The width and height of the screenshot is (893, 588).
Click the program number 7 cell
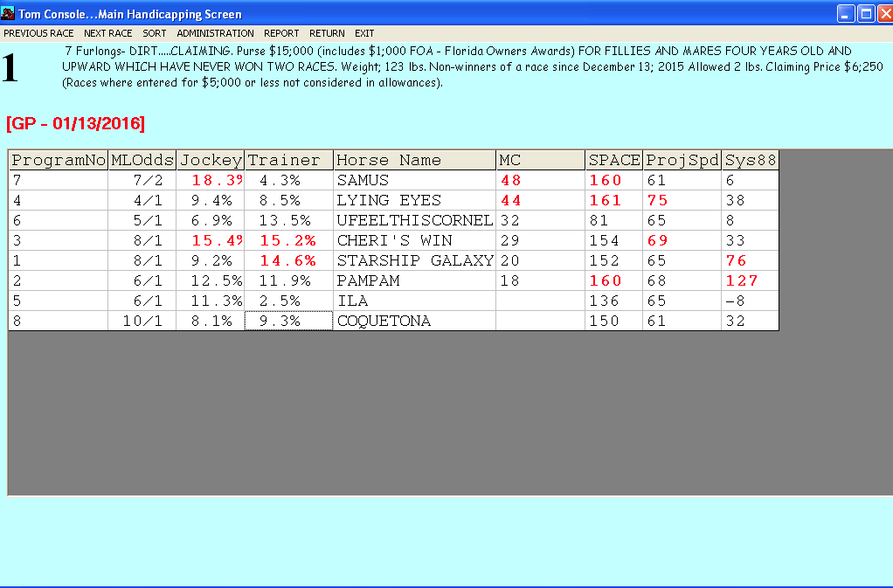[59, 181]
